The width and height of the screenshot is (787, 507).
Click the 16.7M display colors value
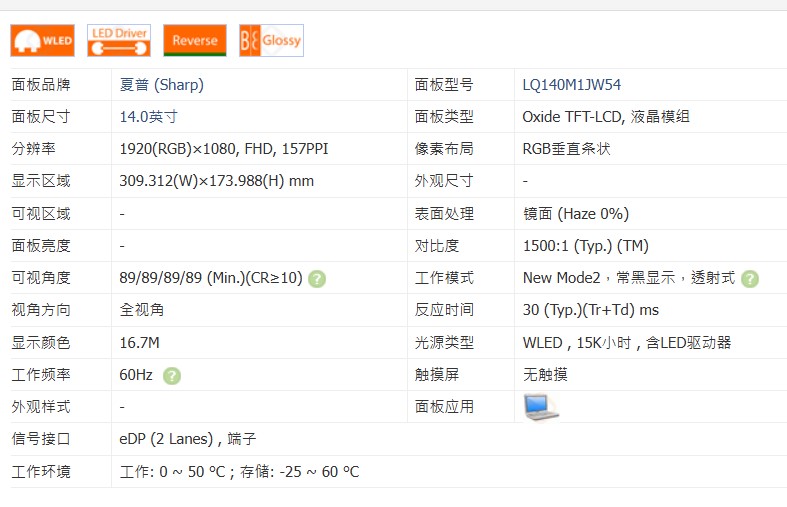pos(140,343)
